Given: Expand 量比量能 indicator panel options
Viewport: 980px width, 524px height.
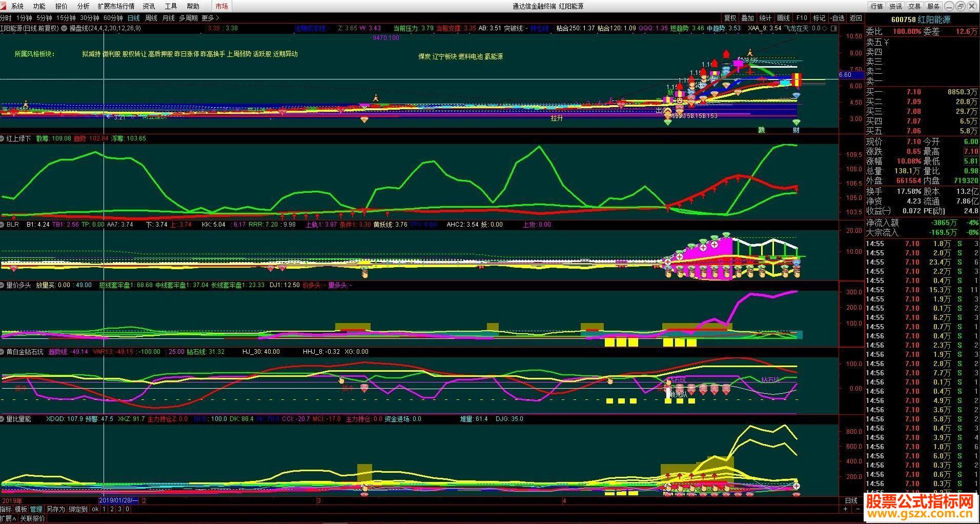Looking at the screenshot, I should pos(3,419).
